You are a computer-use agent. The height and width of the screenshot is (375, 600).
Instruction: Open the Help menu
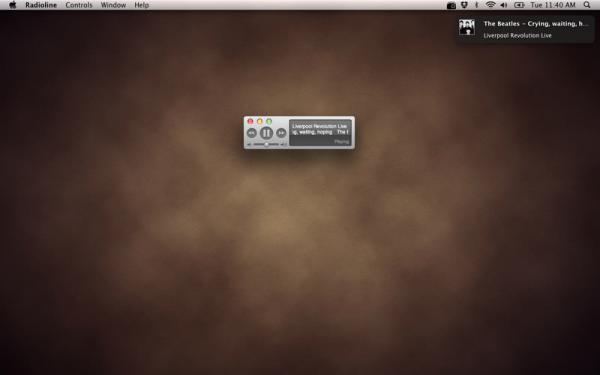(x=142, y=5)
